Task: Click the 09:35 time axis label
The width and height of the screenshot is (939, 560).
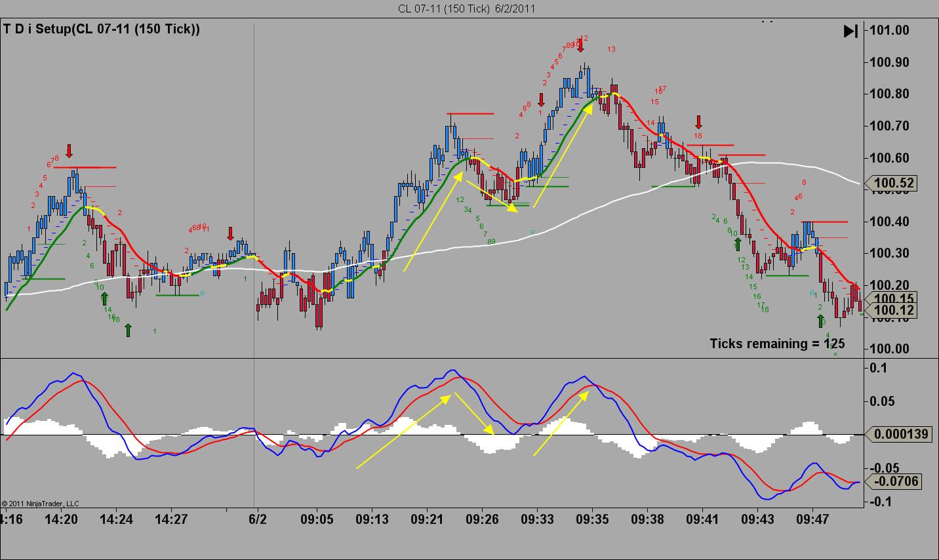Action: click(x=592, y=519)
